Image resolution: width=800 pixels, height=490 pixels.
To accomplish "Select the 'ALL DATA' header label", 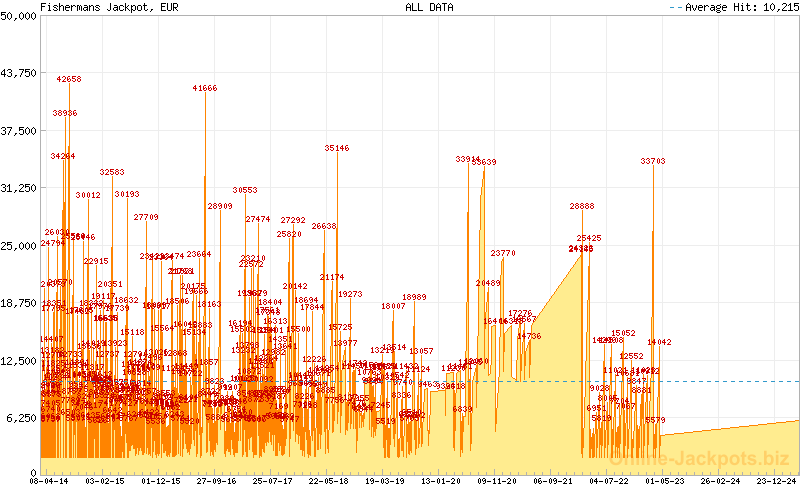I will point(429,7).
